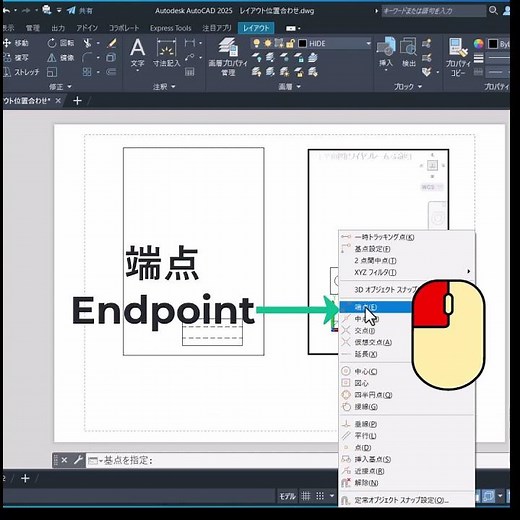Switch to the レイアウト ribbon tab
This screenshot has width=520, height=520.
pyautogui.click(x=256, y=28)
